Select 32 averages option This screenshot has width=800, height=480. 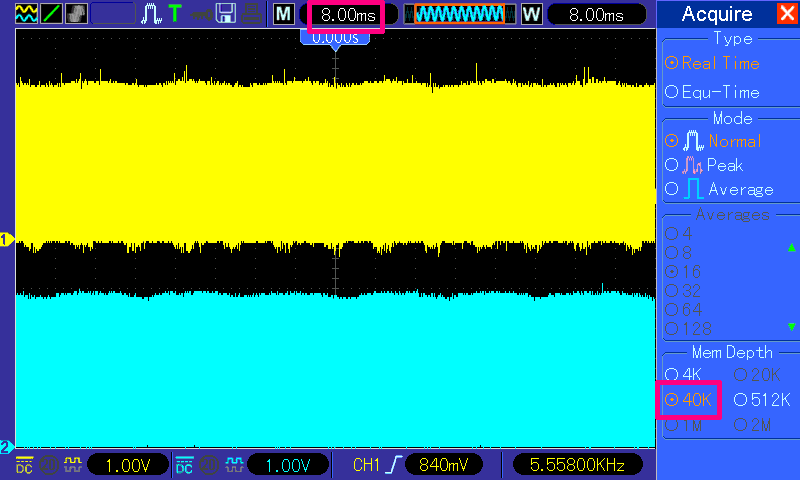pos(683,291)
